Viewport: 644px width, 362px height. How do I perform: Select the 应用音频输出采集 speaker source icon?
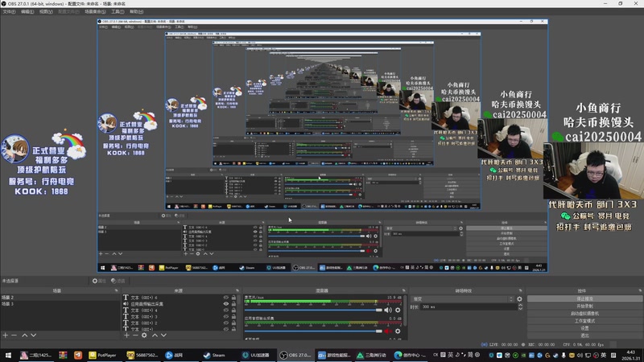pyautogui.click(x=126, y=304)
